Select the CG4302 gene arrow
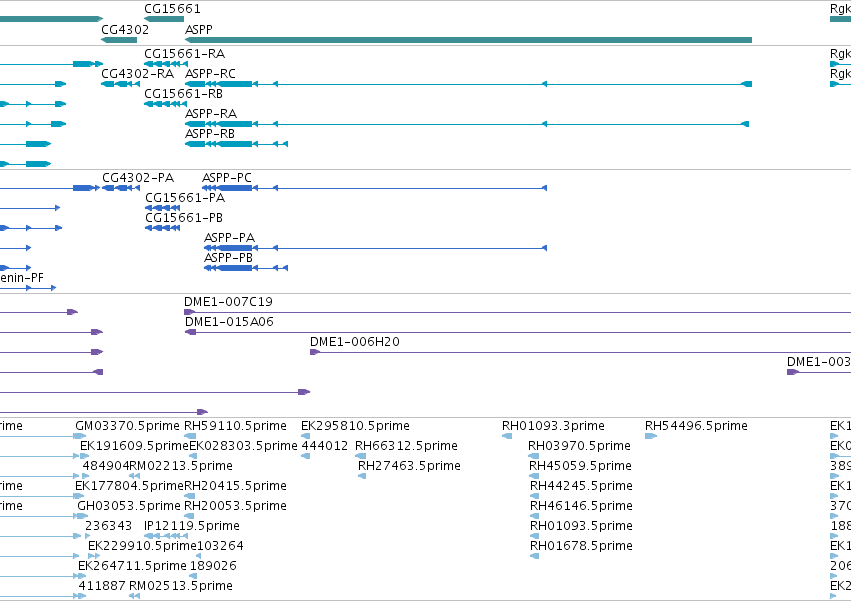The image size is (851, 601). click(x=119, y=40)
